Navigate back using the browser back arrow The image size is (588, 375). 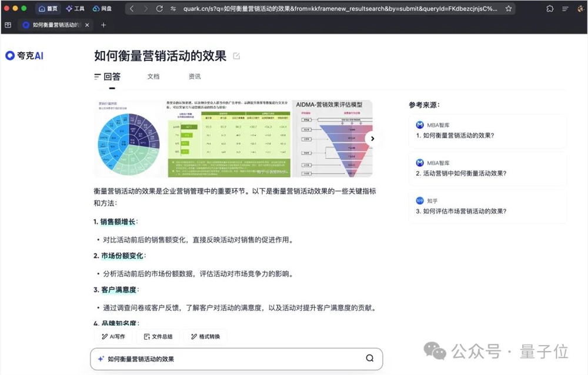pyautogui.click(x=131, y=9)
